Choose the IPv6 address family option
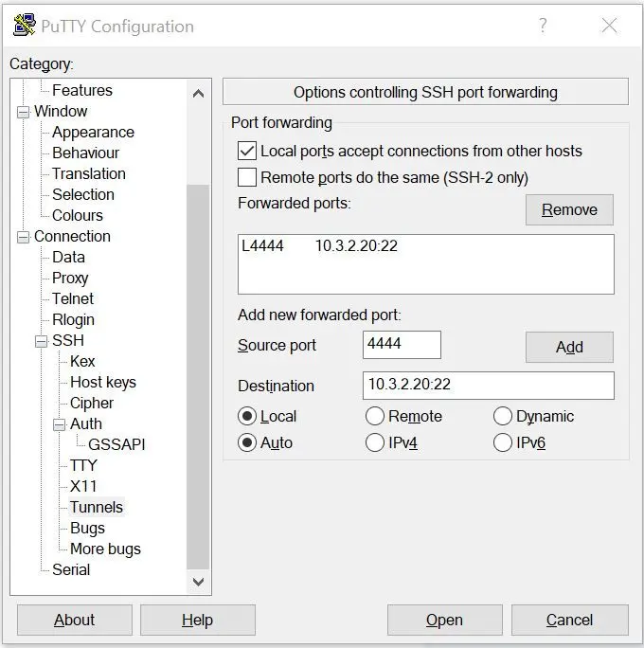Screen dimensions: 644x648 502,442
